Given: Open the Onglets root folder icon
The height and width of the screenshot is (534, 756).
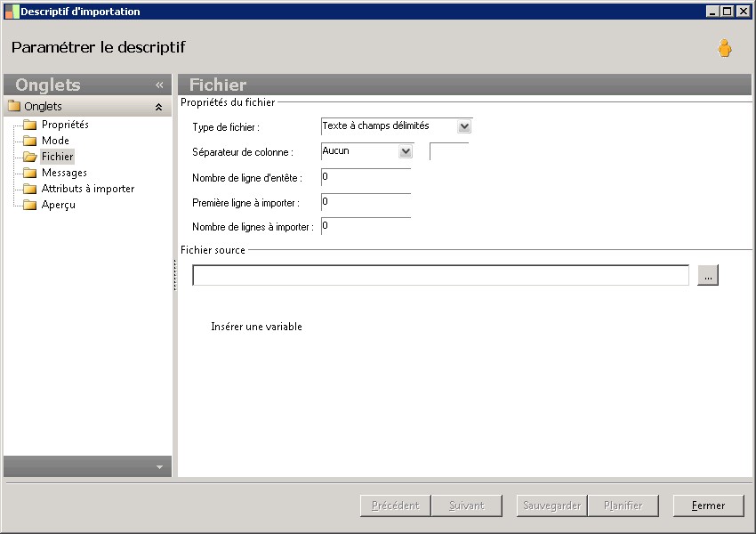Looking at the screenshot, I should (x=14, y=106).
